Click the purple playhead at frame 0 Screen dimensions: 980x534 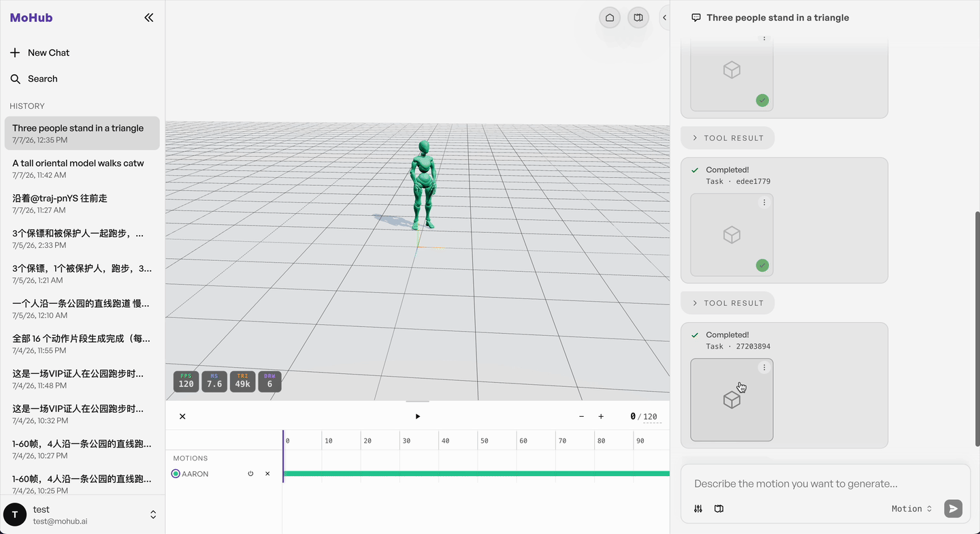pos(283,456)
